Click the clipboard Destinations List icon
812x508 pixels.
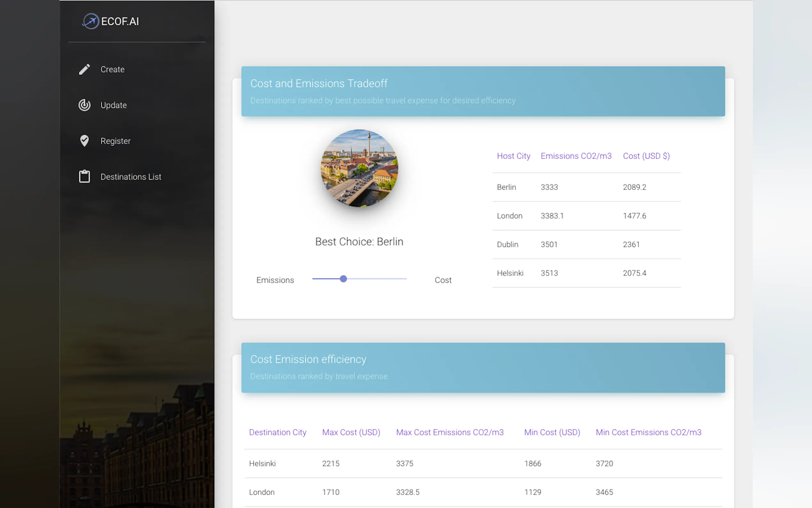(x=84, y=176)
